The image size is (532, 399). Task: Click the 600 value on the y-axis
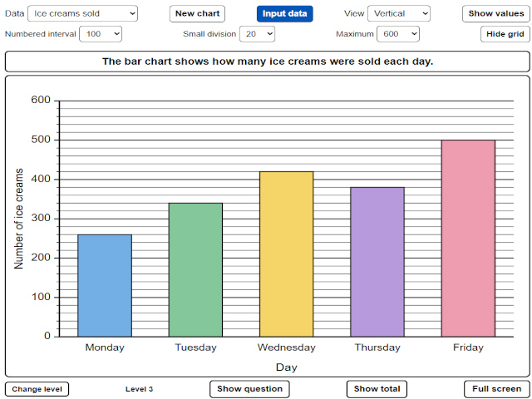coord(41,100)
